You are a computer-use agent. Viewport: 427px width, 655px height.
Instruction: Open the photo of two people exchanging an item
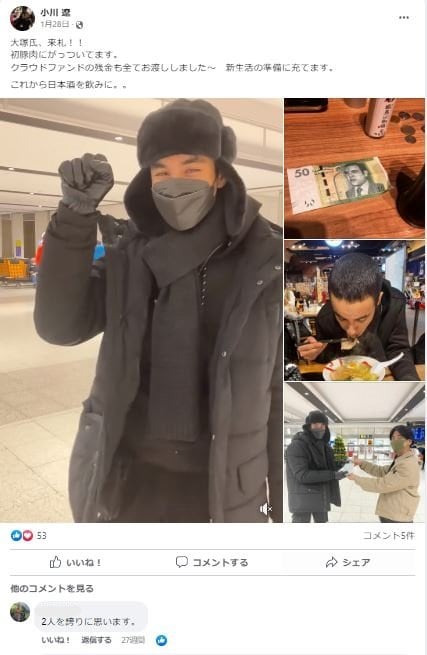tap(354, 452)
